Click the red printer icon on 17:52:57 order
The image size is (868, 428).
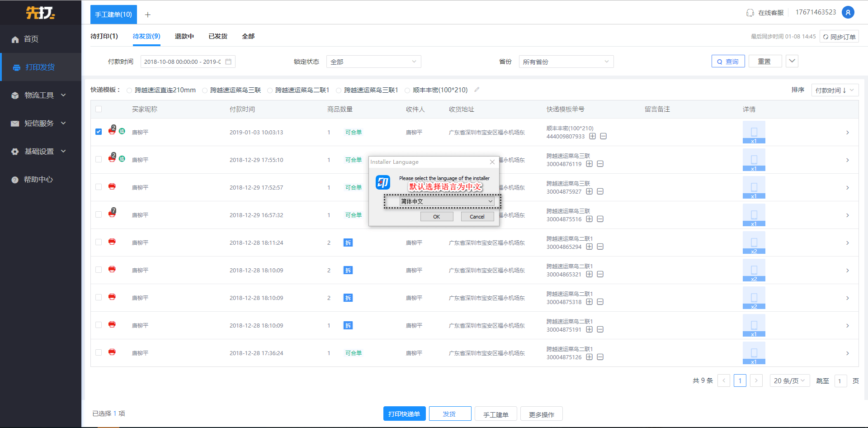coord(112,187)
